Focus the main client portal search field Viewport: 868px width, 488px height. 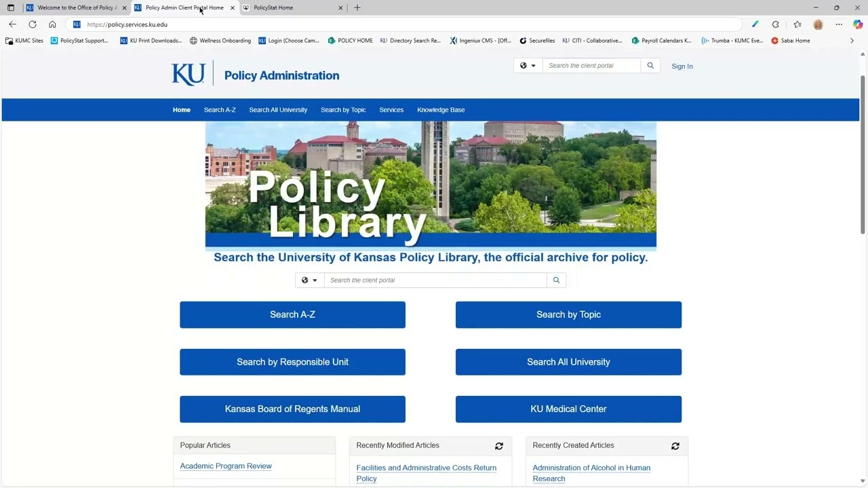pyautogui.click(x=435, y=280)
